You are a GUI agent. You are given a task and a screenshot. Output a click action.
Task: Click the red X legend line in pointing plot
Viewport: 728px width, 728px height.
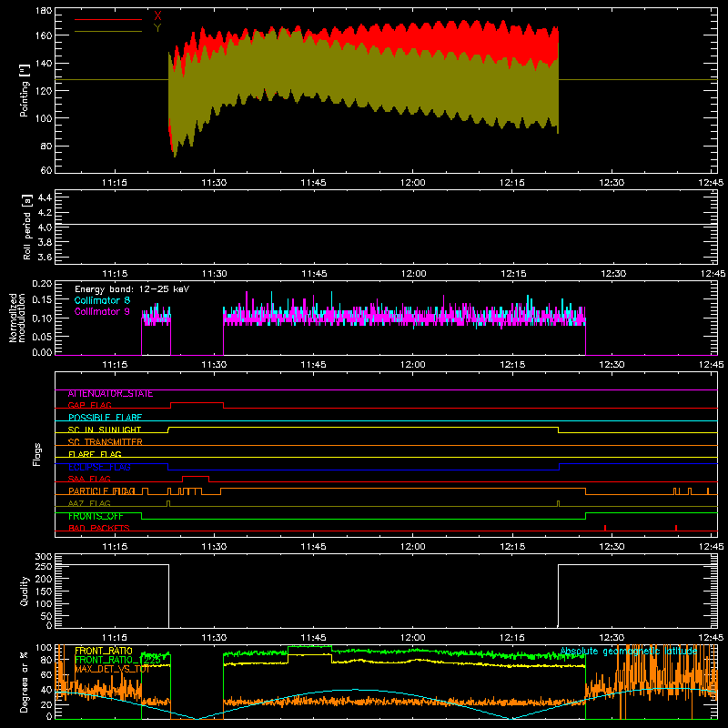[x=108, y=19]
